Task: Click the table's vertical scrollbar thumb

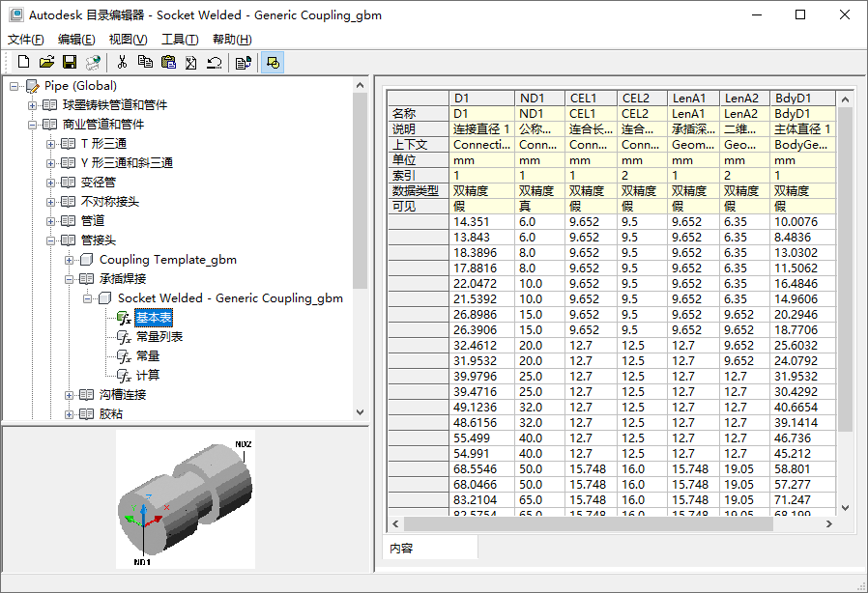Action: click(x=845, y=268)
